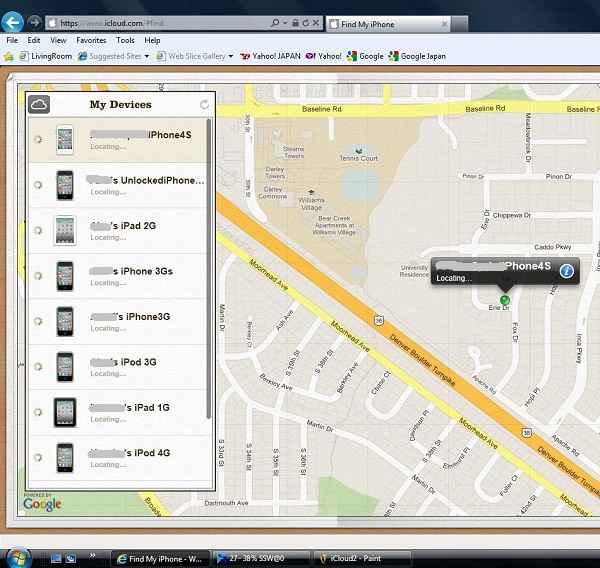
Task: Open the Tools menu
Action: click(125, 40)
